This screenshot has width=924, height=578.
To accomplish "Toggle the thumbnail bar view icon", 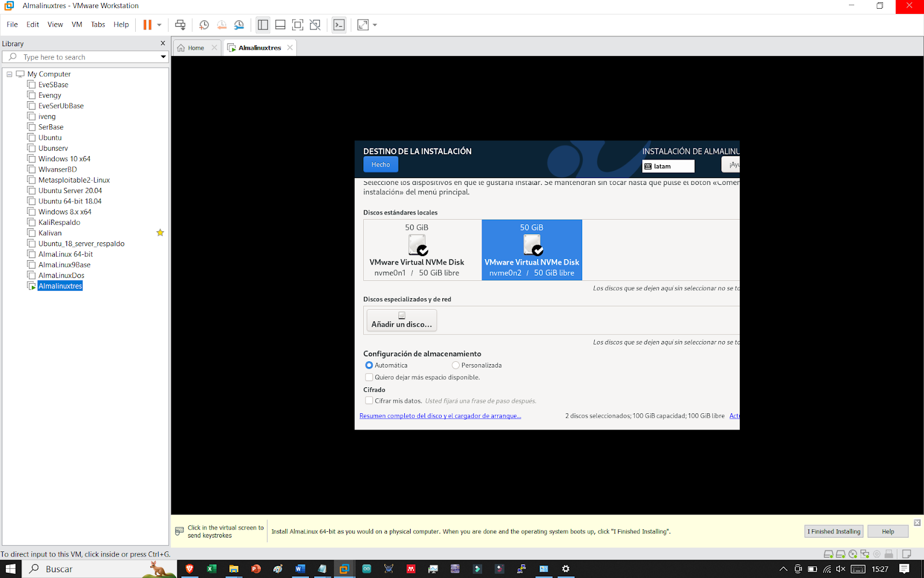I will click(280, 25).
